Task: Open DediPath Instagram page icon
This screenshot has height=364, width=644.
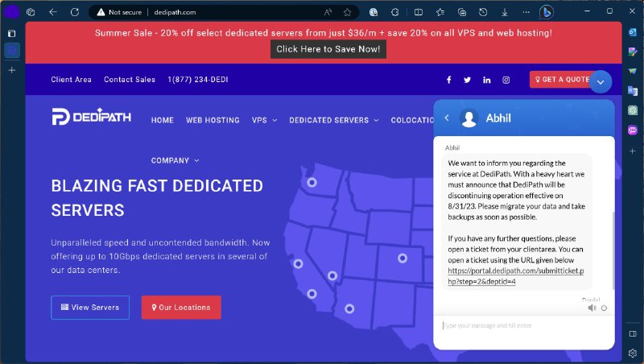Action: coord(506,80)
